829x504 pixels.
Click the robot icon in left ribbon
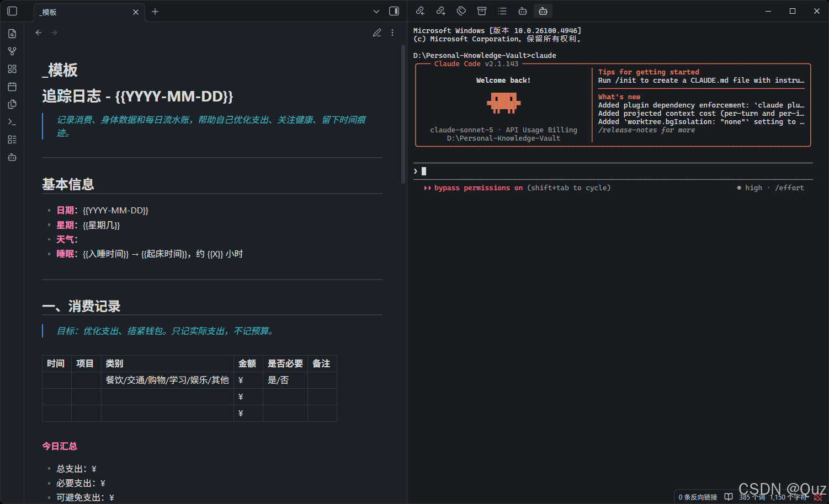[12, 157]
